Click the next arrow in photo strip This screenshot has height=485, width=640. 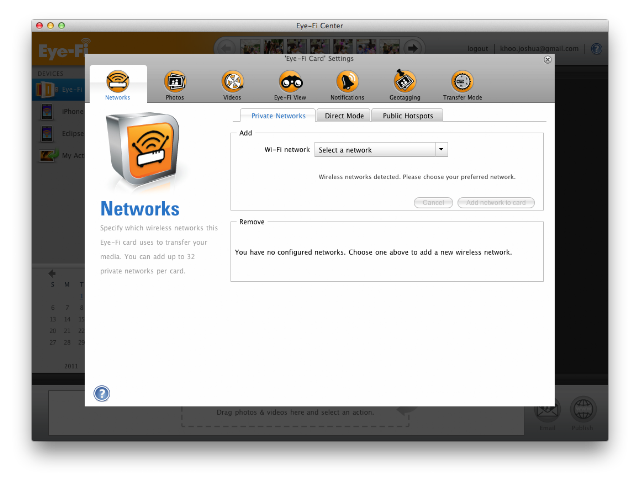[413, 48]
